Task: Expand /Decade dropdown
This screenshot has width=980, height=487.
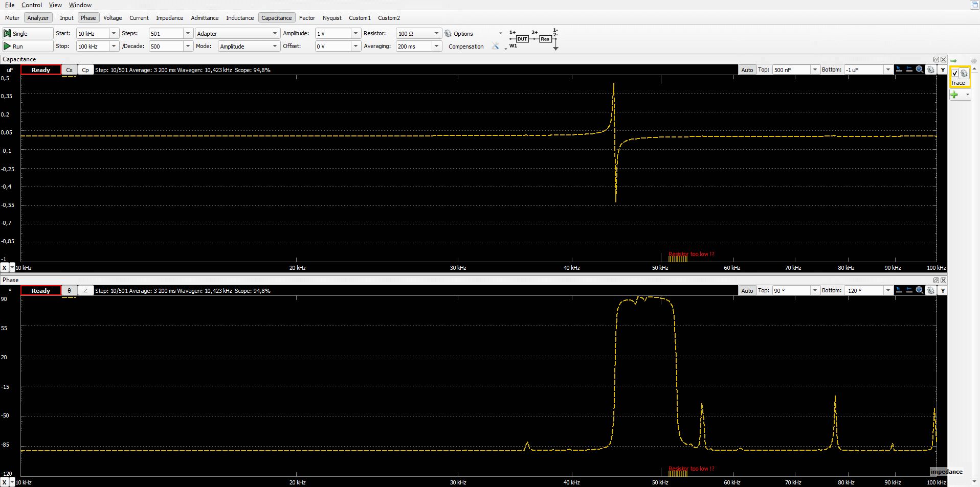Action: click(x=188, y=46)
